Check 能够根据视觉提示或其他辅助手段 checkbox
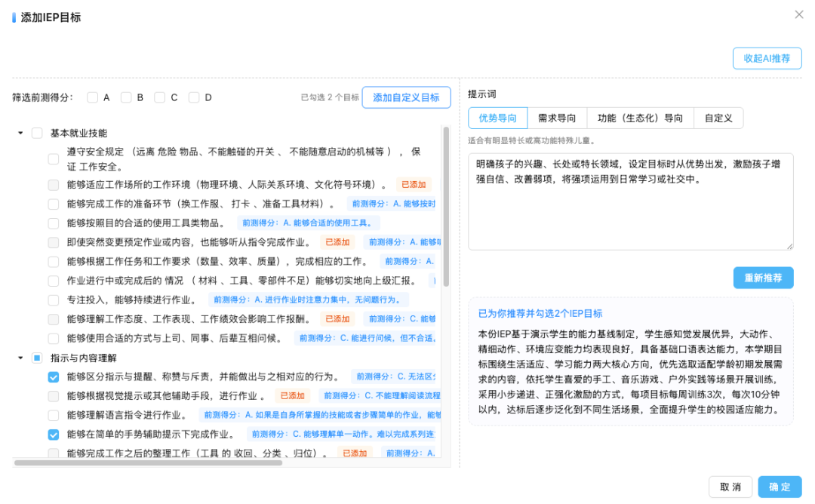Screen dimensions: 815x504 click(54, 396)
